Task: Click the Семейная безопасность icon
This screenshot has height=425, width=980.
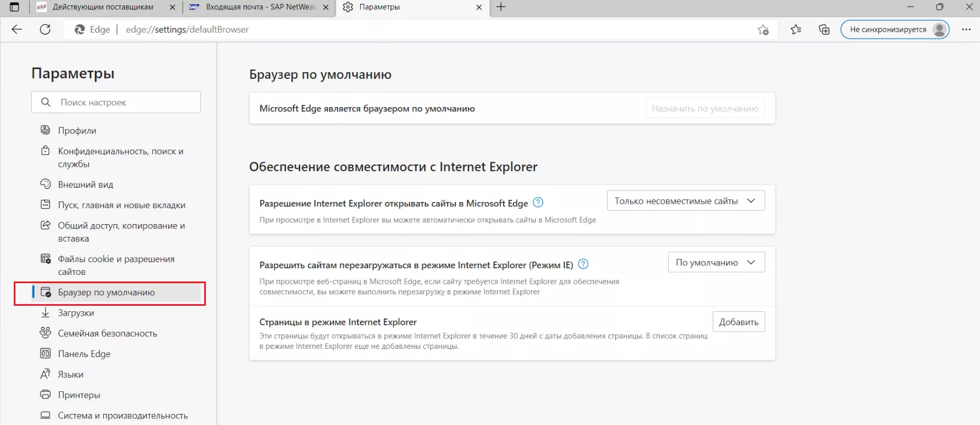Action: [45, 333]
